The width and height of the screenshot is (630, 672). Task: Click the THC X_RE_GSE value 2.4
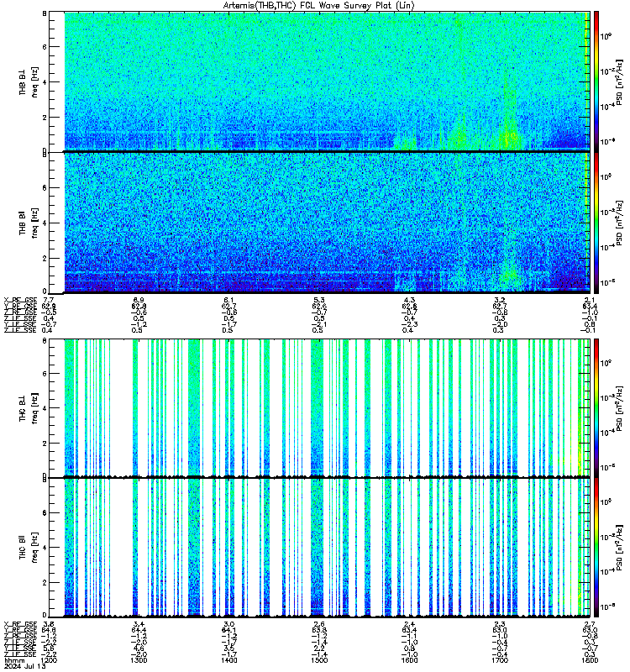409,624
